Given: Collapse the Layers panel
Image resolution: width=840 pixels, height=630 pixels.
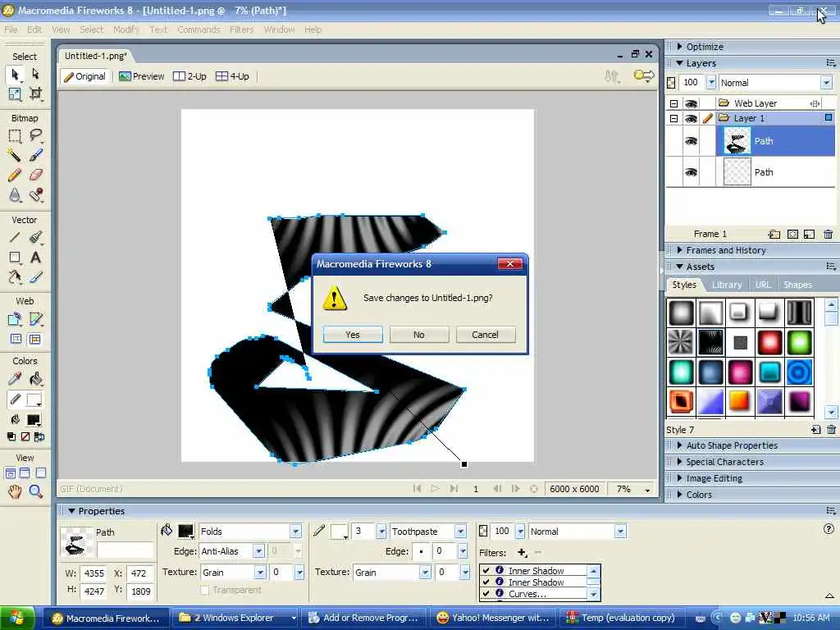Looking at the screenshot, I should click(x=680, y=63).
